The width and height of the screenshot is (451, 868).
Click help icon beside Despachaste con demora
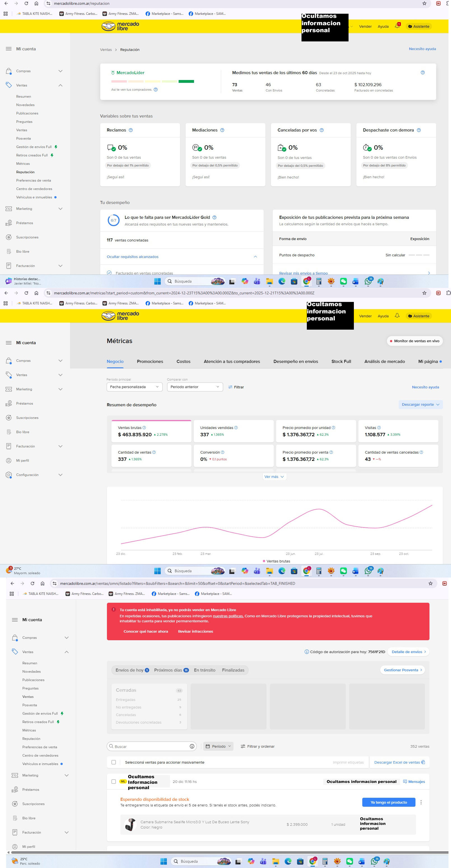click(x=419, y=130)
